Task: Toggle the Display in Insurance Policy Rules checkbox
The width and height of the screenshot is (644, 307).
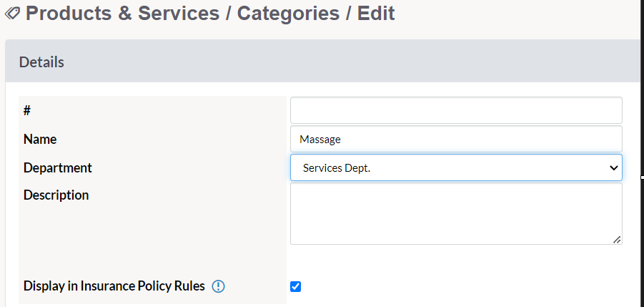Action: [x=295, y=286]
